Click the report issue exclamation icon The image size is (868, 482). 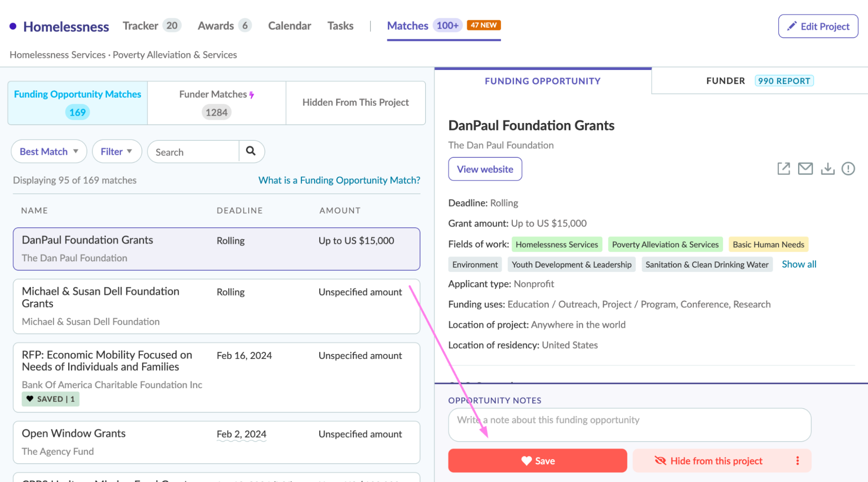(x=848, y=169)
